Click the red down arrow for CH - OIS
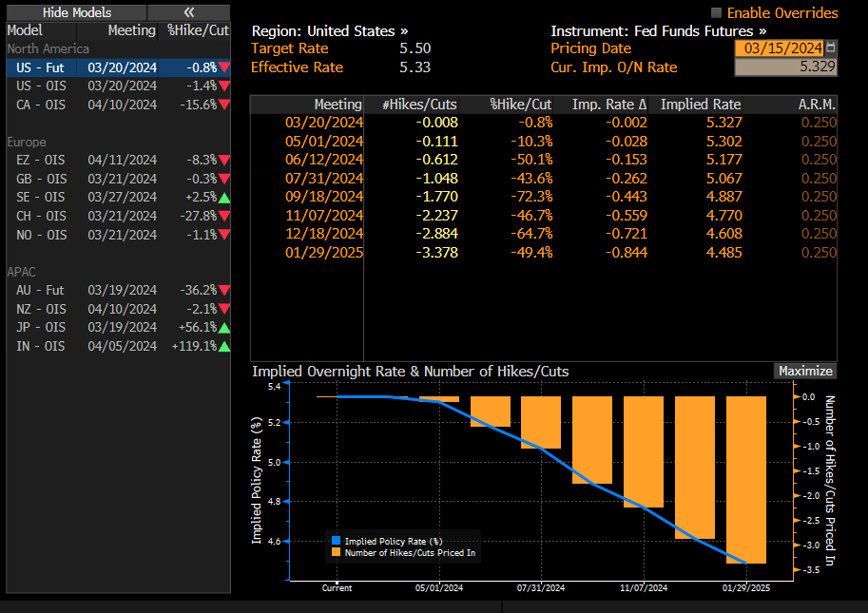The height and width of the screenshot is (613, 868). coord(223,217)
